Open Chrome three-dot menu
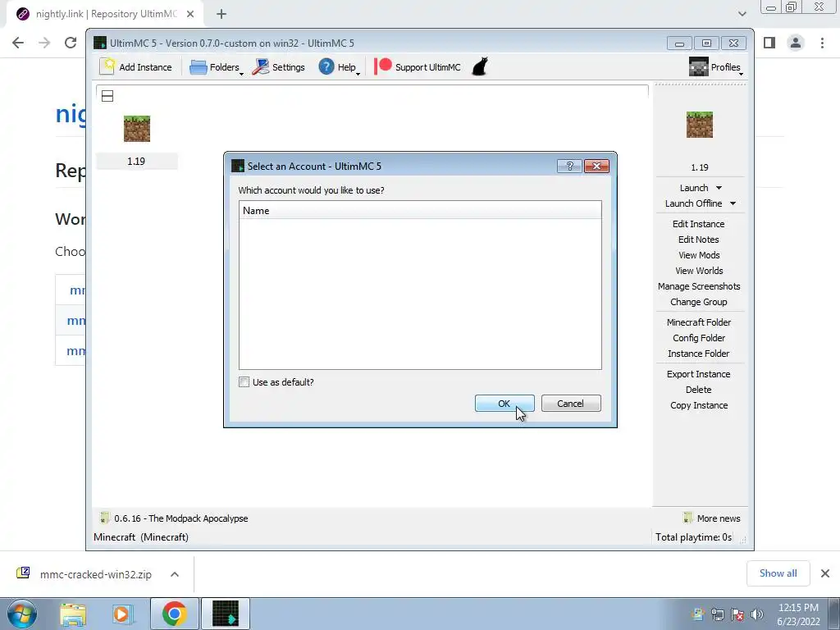Viewport: 840px width, 630px height. tap(822, 43)
